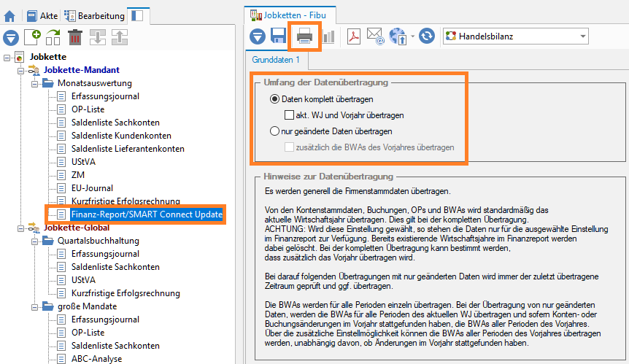The image size is (629, 364).
Task: Open the Akte tab
Action: tap(42, 16)
